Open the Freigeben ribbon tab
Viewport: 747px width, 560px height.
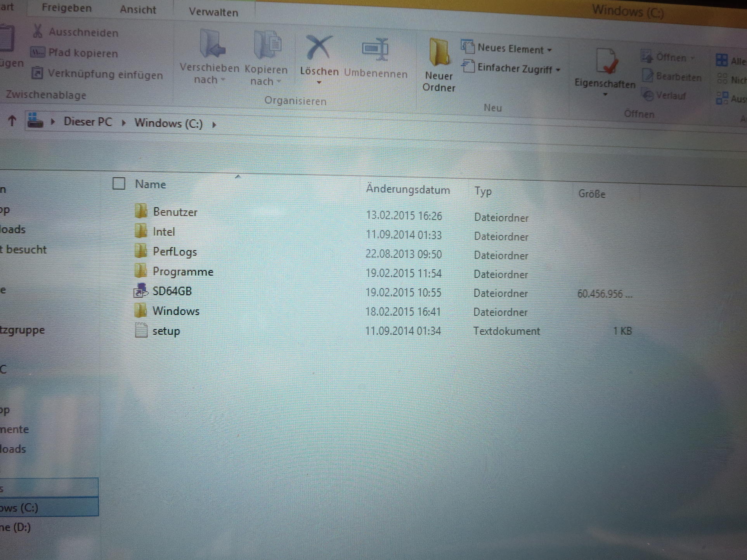coord(67,8)
